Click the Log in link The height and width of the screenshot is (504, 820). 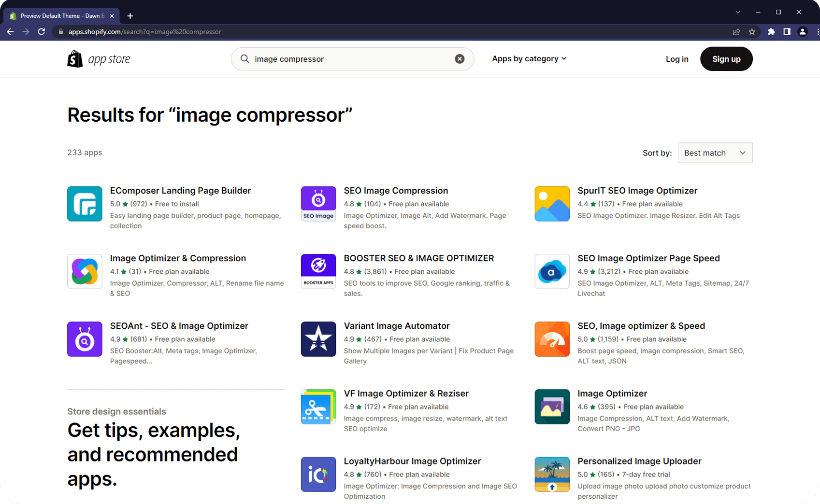pyautogui.click(x=677, y=59)
